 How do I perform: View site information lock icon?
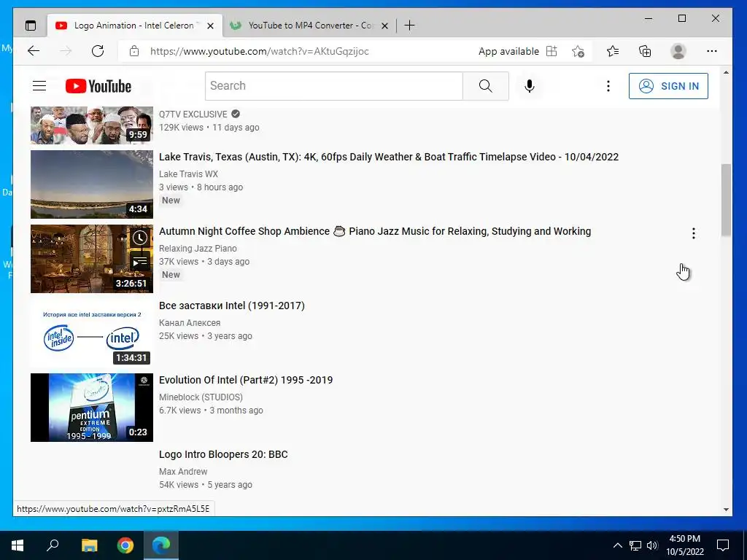(134, 51)
